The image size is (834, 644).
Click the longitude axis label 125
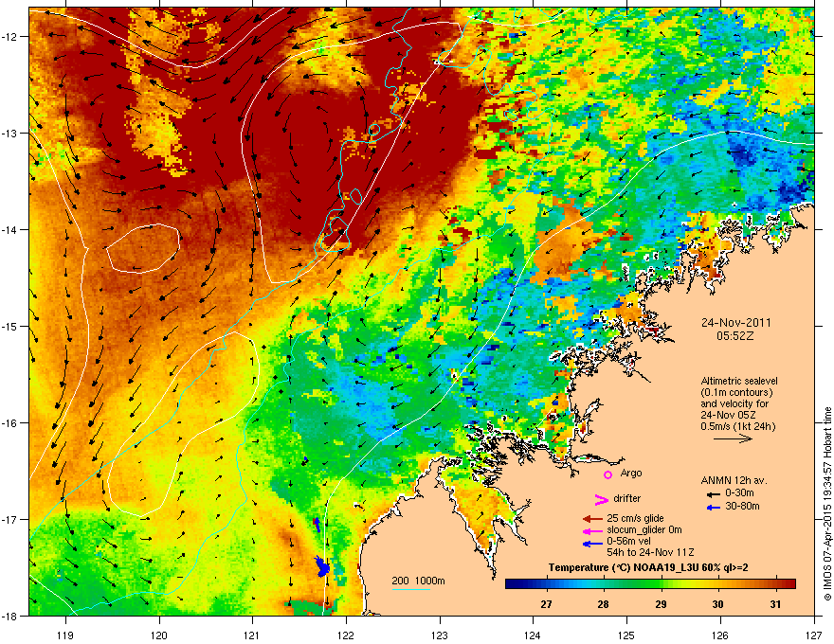pyautogui.click(x=626, y=635)
